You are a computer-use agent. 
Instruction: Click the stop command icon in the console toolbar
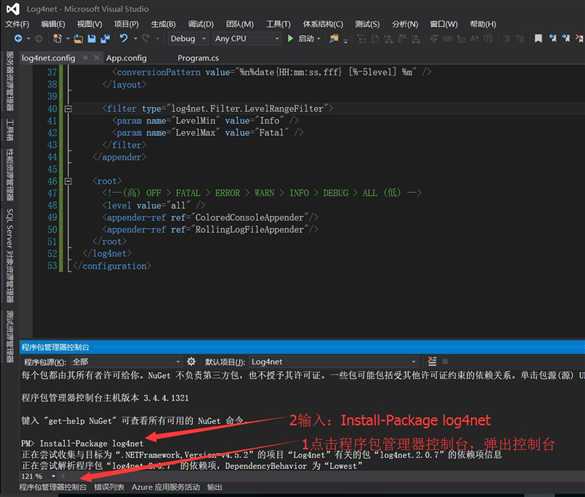[445, 361]
